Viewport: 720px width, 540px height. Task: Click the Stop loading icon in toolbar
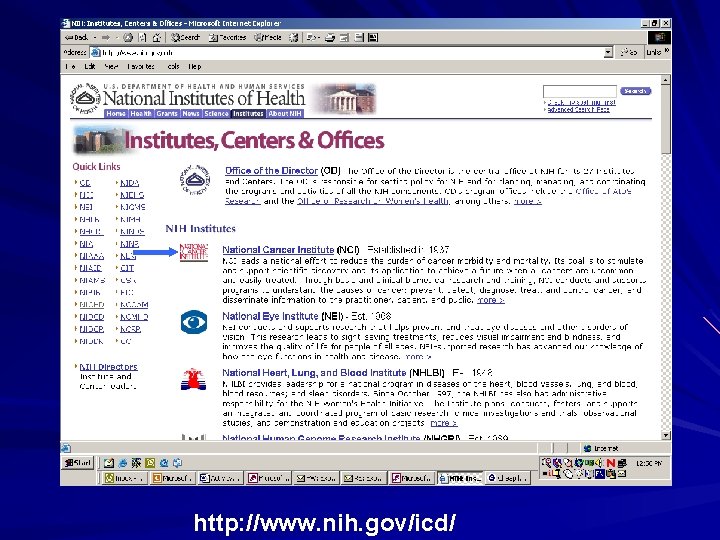(128, 38)
